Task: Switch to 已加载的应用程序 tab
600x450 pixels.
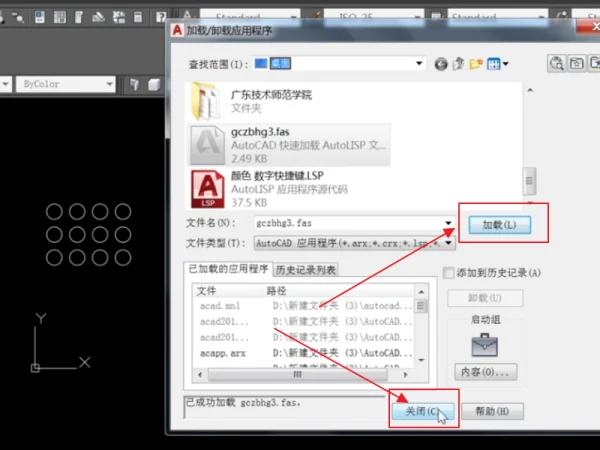Action: point(228,269)
